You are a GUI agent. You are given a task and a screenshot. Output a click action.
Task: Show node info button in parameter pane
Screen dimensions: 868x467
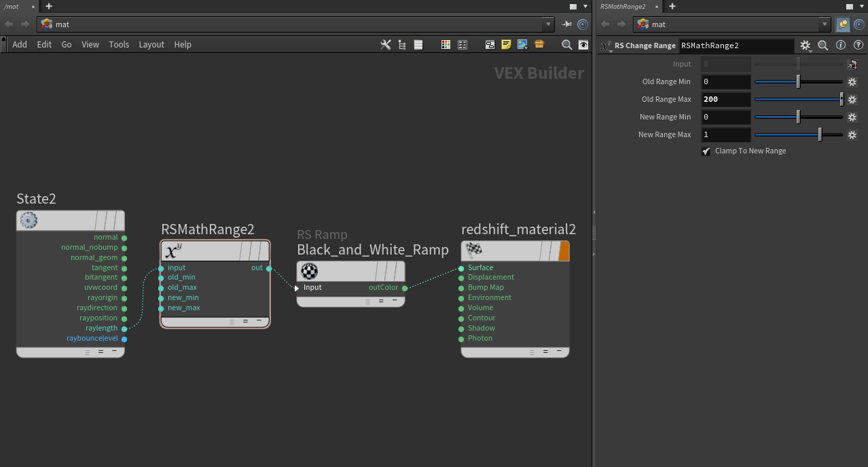pos(841,45)
